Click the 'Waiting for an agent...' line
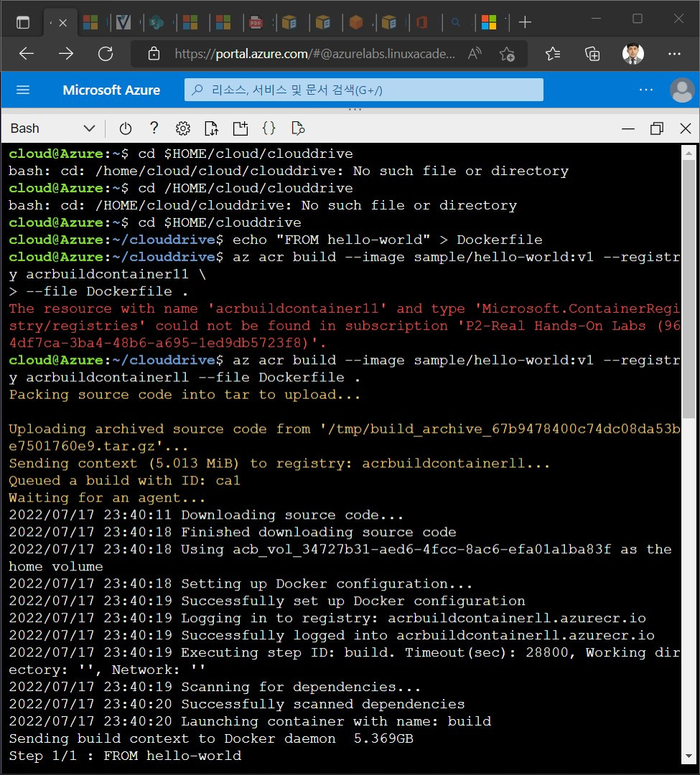Image resolution: width=700 pixels, height=775 pixels. pos(107,498)
